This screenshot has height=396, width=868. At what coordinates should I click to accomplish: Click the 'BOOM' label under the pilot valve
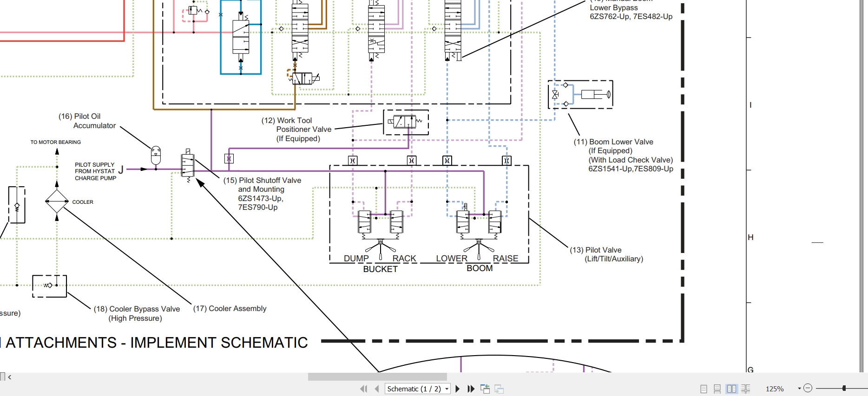(x=480, y=268)
